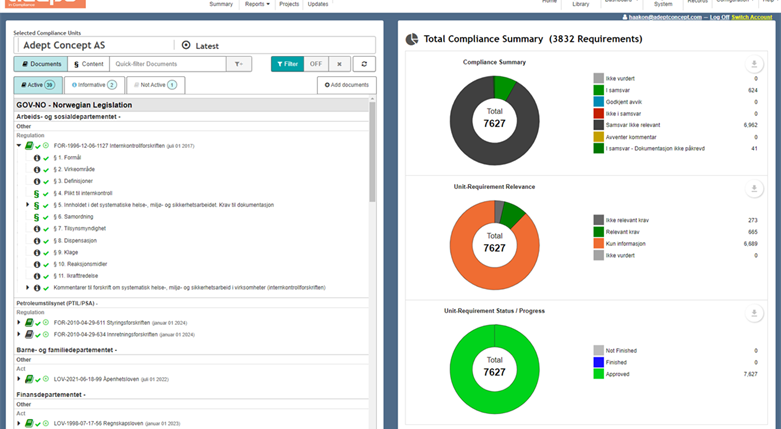Open the Active documents tab
781x429 pixels.
coord(38,85)
